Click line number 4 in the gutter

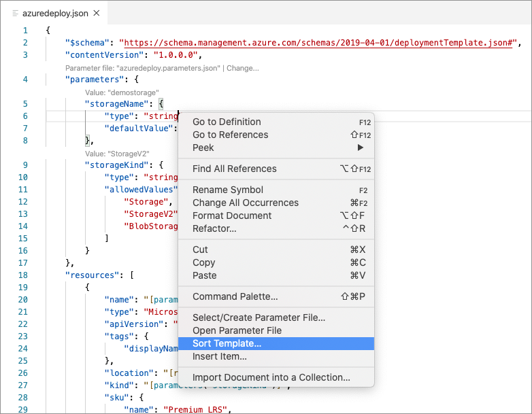click(25, 80)
